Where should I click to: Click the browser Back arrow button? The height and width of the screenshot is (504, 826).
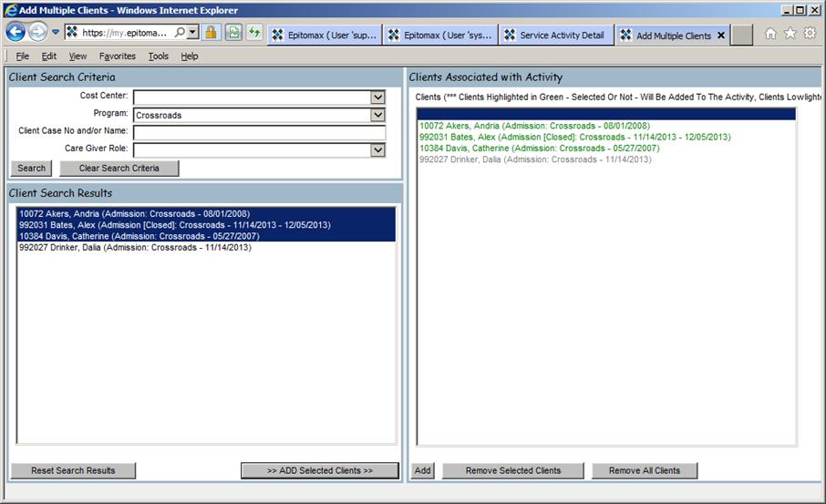coord(15,33)
